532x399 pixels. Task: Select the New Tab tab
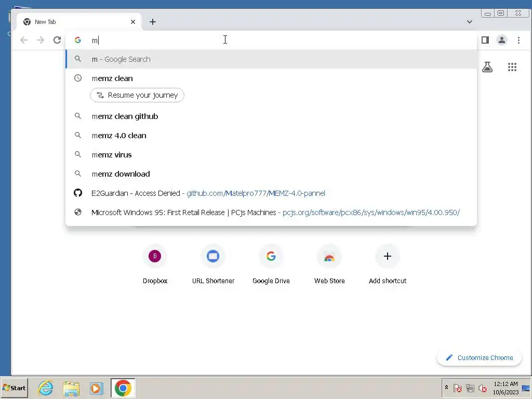[78, 22]
